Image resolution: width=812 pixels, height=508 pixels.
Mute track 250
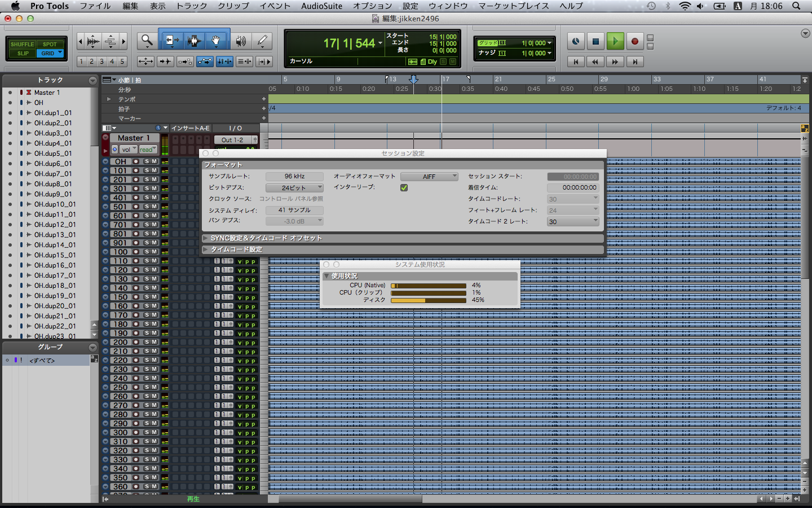[154, 387]
